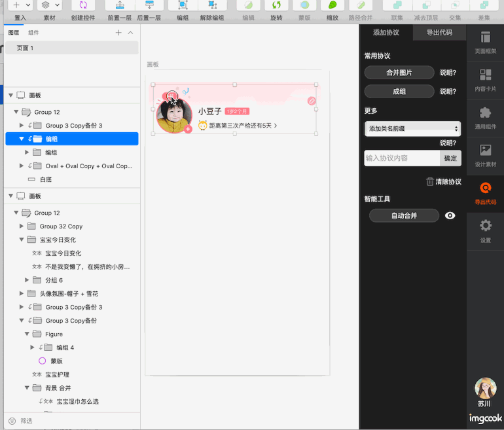Click 距离第三次产检还有5天 text on canvas
The image size is (504, 430).
[240, 126]
